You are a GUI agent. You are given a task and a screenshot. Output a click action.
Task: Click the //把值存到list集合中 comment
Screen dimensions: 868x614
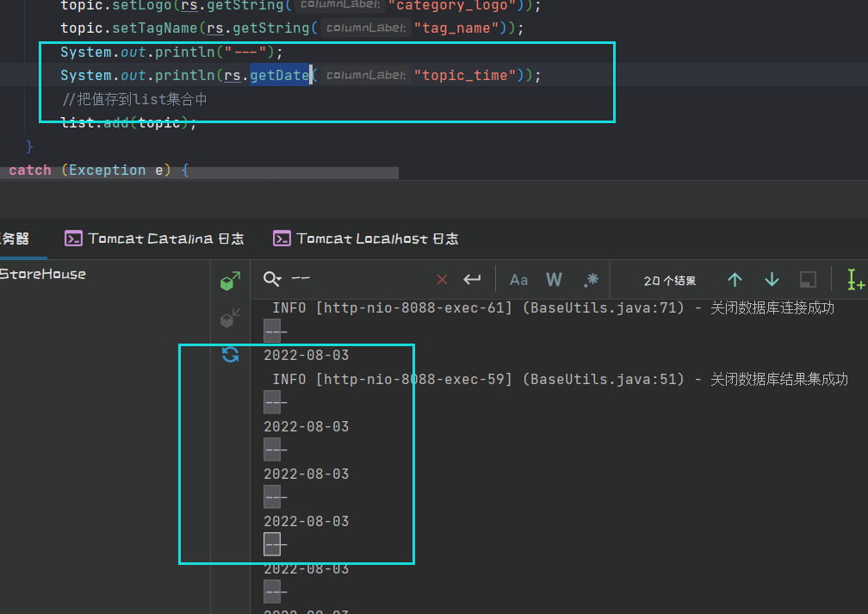pyautogui.click(x=134, y=99)
